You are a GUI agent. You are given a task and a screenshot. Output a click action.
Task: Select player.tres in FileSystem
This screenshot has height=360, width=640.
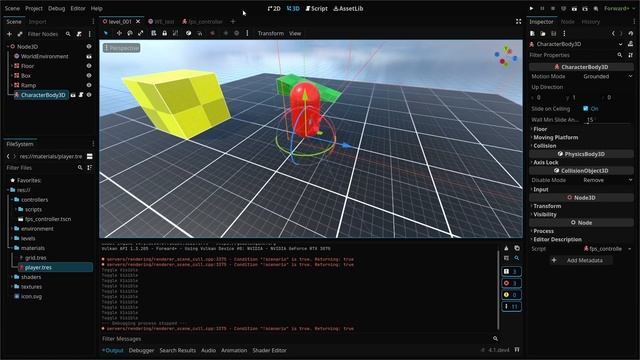(x=38, y=267)
